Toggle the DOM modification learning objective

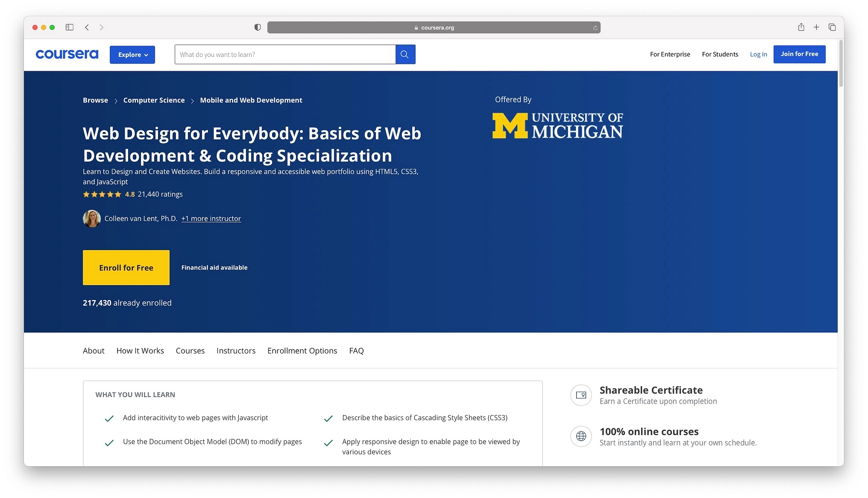point(110,442)
